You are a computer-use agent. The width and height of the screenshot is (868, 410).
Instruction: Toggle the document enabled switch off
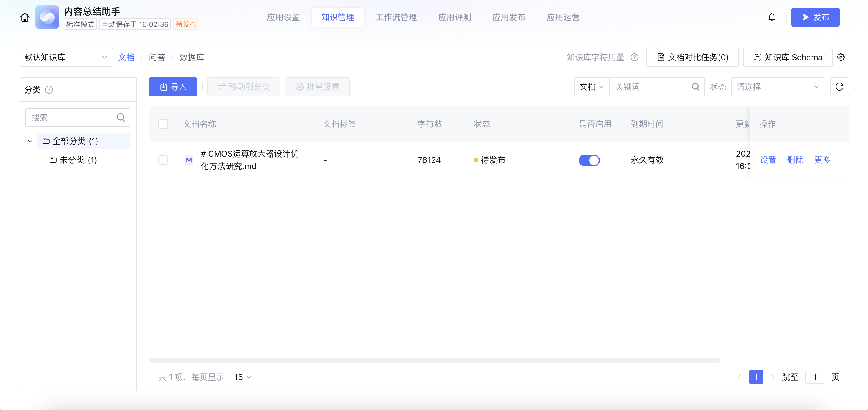(589, 160)
